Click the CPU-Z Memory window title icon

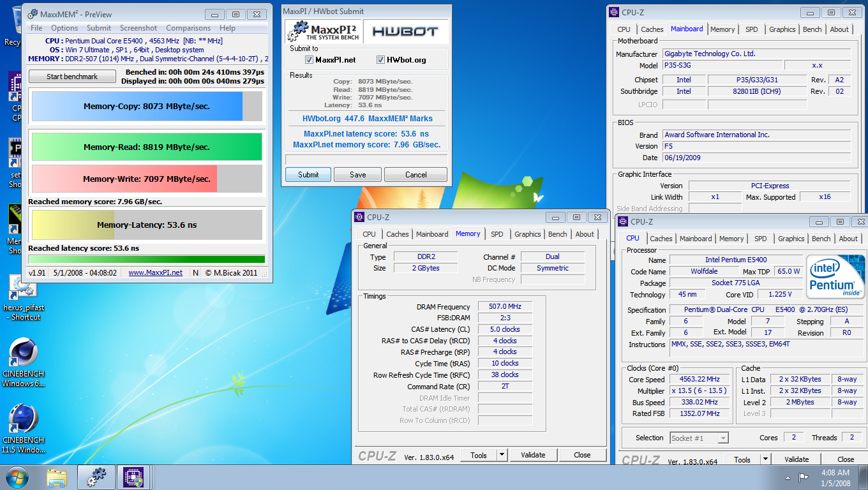click(x=360, y=217)
